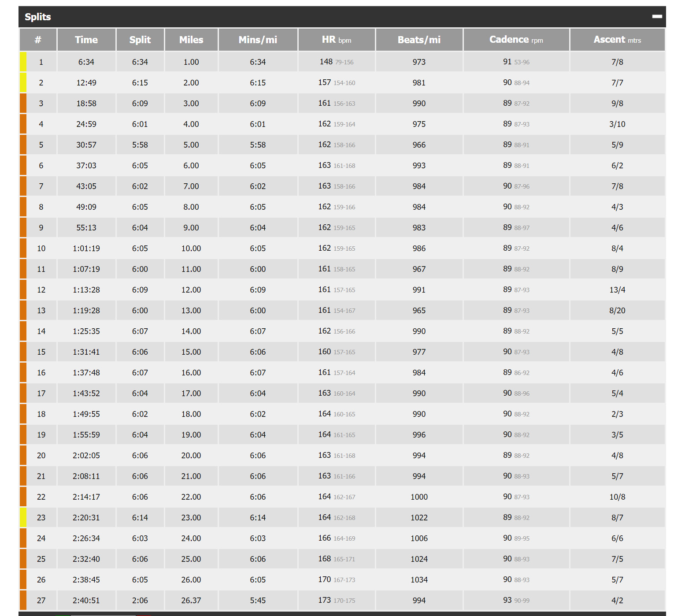Select time cell 12:49 in split 2
The height and width of the screenshot is (616, 674).
click(x=86, y=83)
